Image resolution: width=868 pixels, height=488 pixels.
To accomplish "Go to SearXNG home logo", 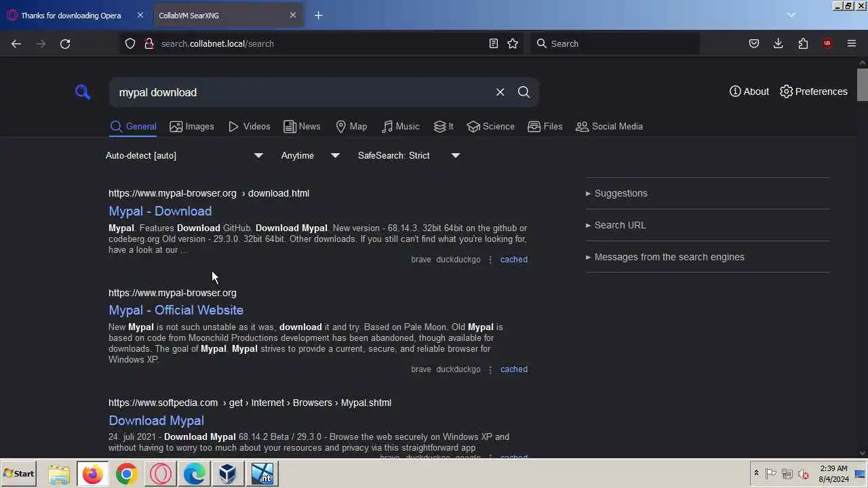I will [x=83, y=92].
